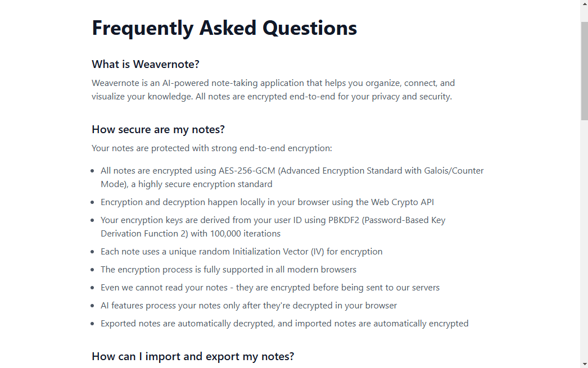Click the 'How secure are my notes?' heading
The height and width of the screenshot is (368, 588).
pos(158,129)
